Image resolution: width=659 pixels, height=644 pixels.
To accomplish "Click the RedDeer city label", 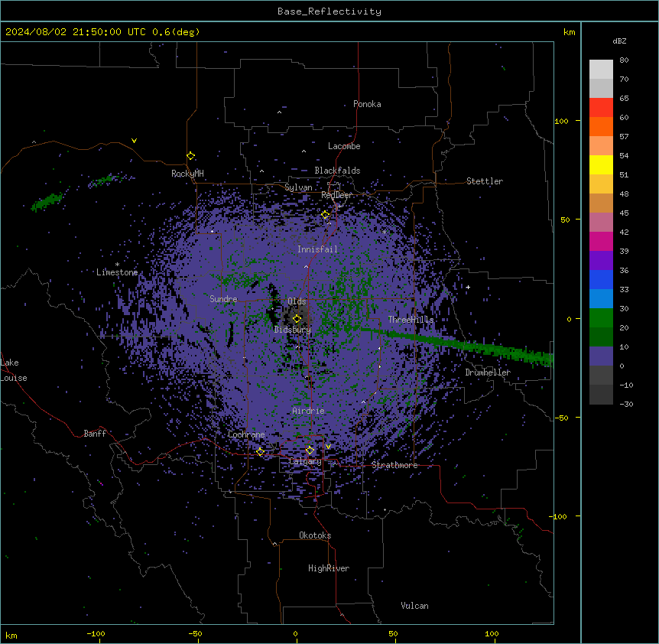I will pyautogui.click(x=336, y=195).
